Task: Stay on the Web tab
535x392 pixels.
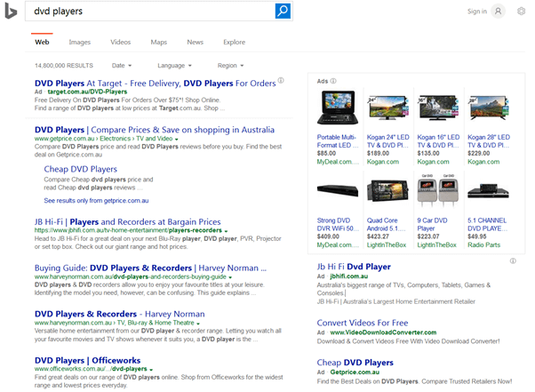Action: (42, 42)
